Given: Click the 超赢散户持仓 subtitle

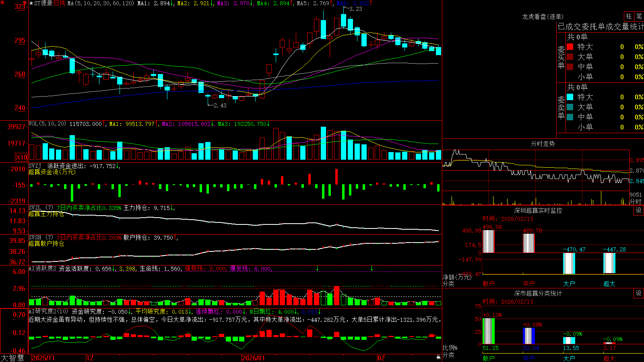Looking at the screenshot, I should pos(46,244).
